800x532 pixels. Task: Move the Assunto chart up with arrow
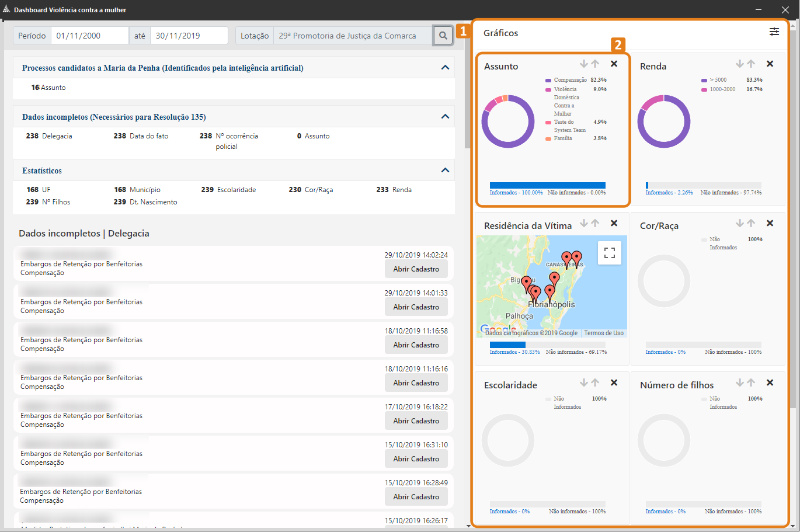pyautogui.click(x=595, y=64)
